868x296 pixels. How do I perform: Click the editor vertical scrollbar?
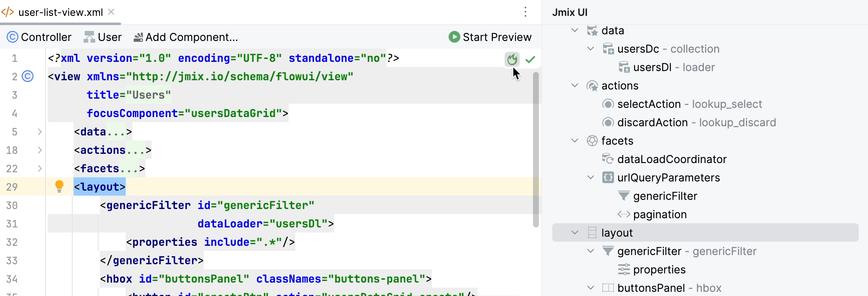point(536,150)
